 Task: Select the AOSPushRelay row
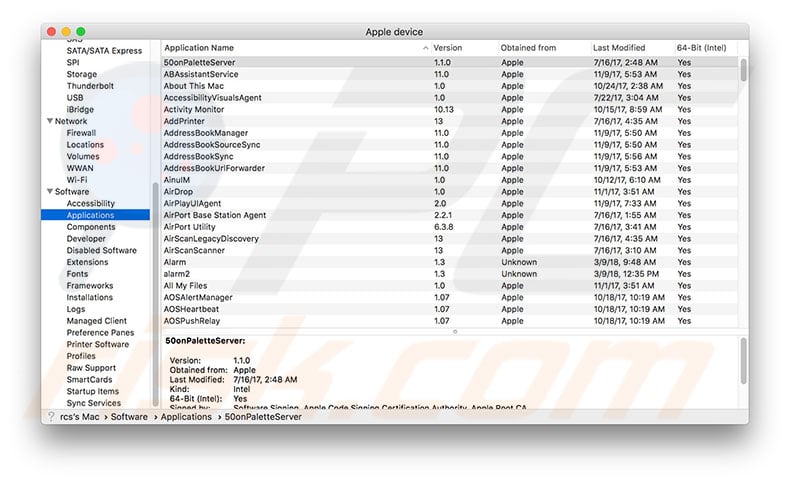pos(449,321)
